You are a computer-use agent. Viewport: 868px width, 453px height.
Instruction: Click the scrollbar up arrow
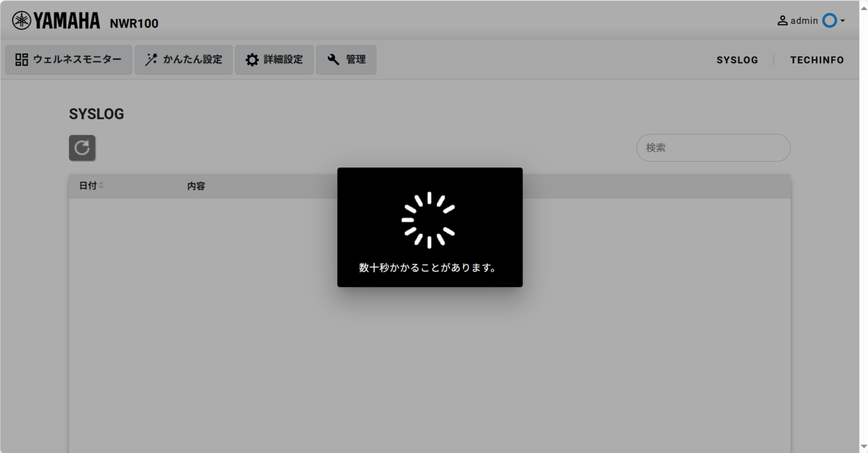864,8
